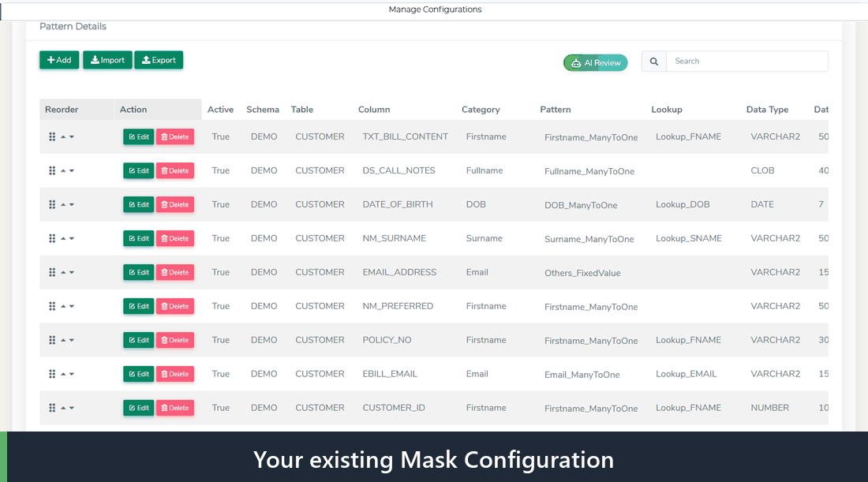The width and height of the screenshot is (868, 482).
Task: Click the Pattern column header
Action: point(556,110)
